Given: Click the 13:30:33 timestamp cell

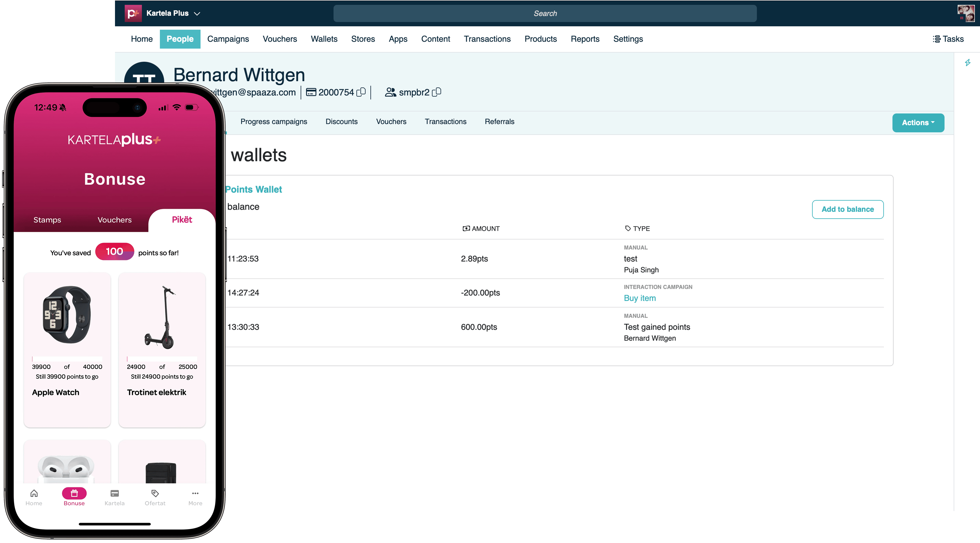Looking at the screenshot, I should point(243,327).
